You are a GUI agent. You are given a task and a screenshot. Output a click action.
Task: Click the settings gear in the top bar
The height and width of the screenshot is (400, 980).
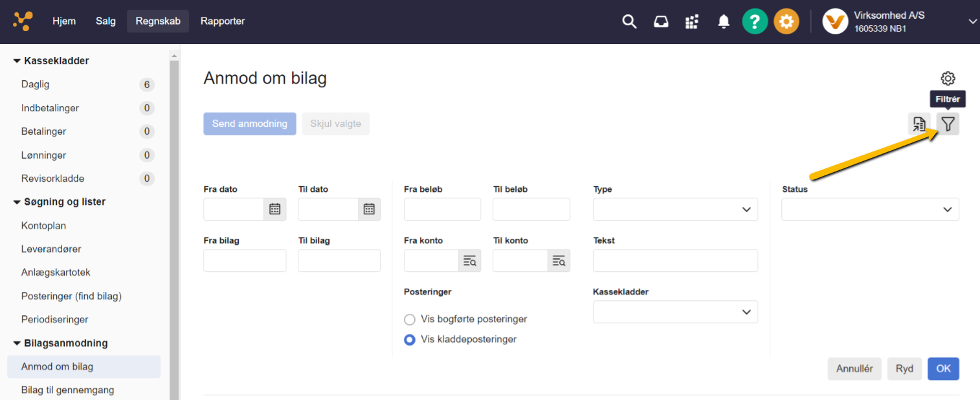tap(786, 21)
